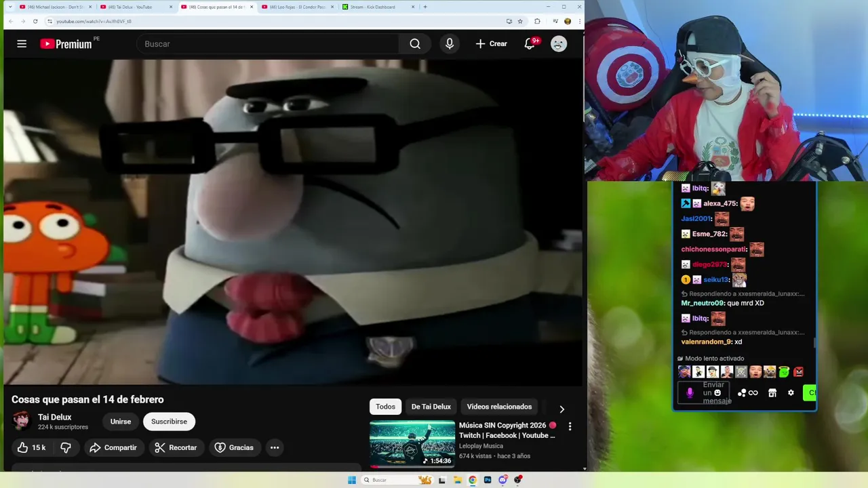Select the Todos filter chip

tap(385, 407)
